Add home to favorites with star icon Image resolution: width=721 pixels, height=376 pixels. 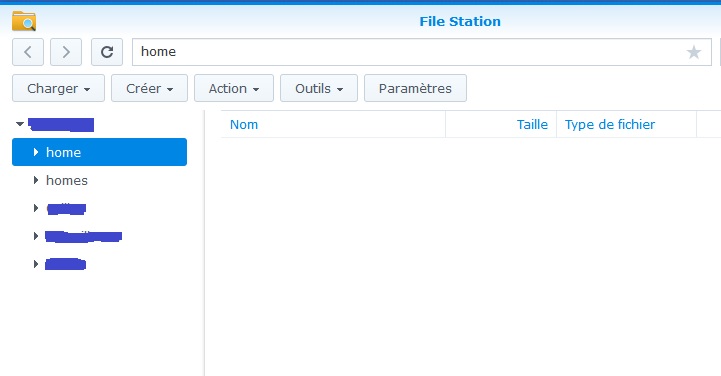[x=693, y=52]
